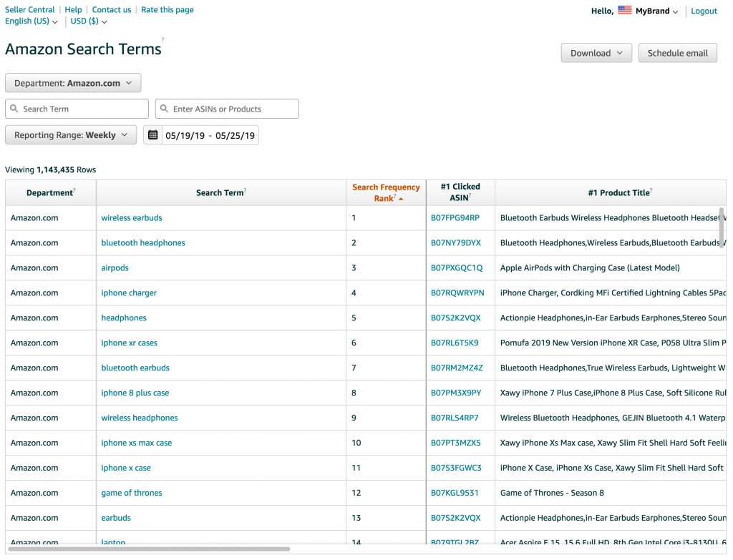Click the date range 05/19/19 - 05/25/19 field

[x=210, y=135]
